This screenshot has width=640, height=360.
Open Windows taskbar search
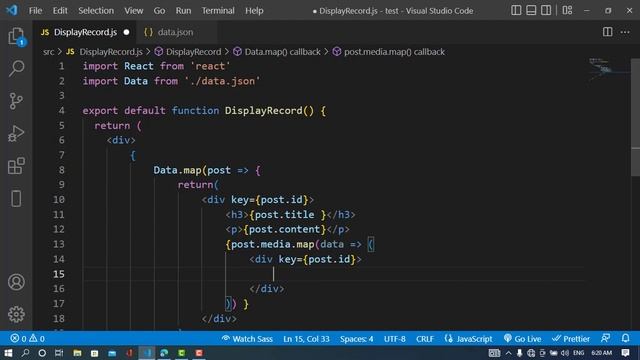25,353
